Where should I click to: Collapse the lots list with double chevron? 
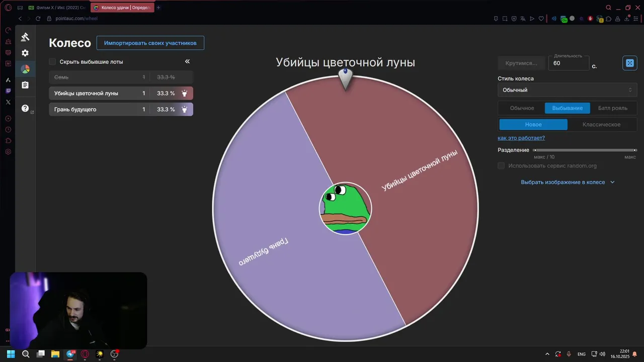187,61
